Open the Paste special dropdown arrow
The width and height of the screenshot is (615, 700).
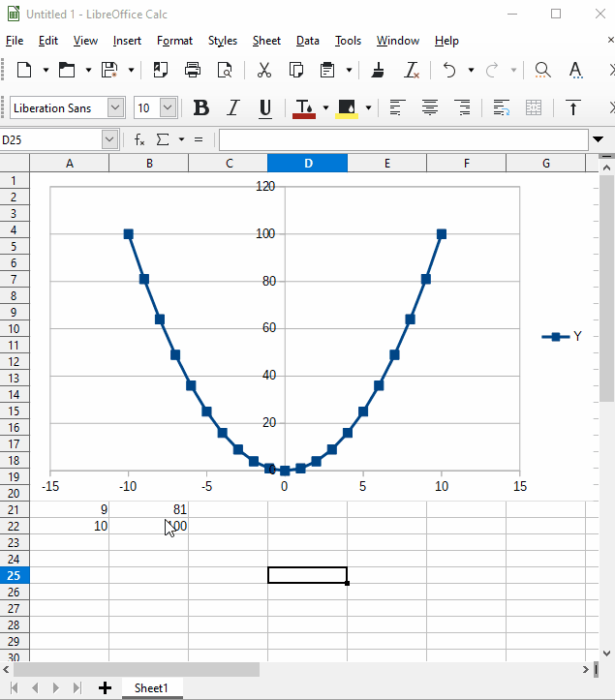349,70
